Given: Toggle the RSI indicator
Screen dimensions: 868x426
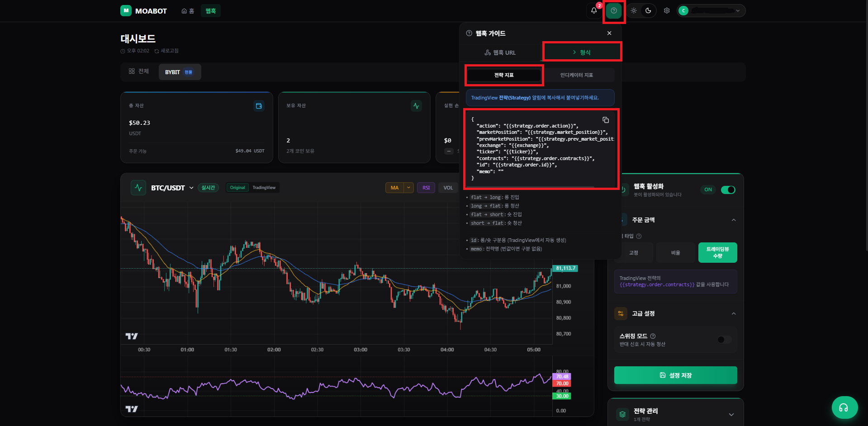Looking at the screenshot, I should pyautogui.click(x=426, y=188).
